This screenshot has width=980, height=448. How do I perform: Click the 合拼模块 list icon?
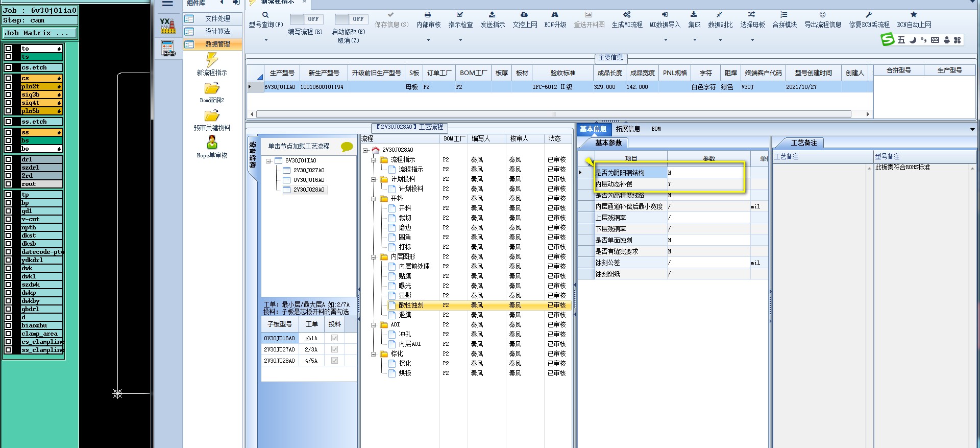(784, 15)
